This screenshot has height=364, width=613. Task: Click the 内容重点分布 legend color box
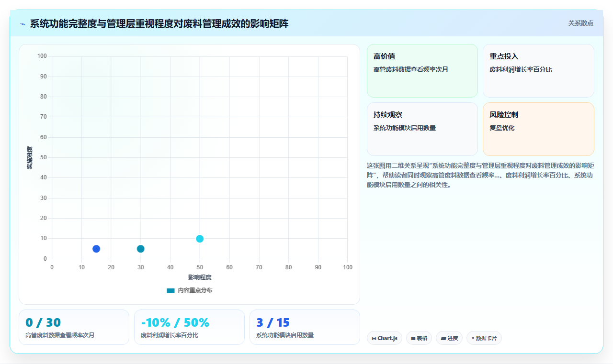[170, 290]
